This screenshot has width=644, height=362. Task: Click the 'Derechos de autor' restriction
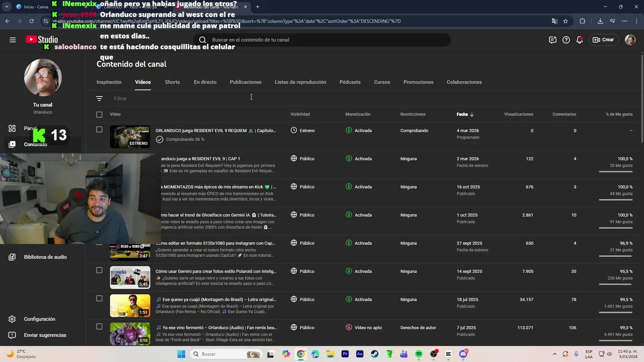pos(418,328)
